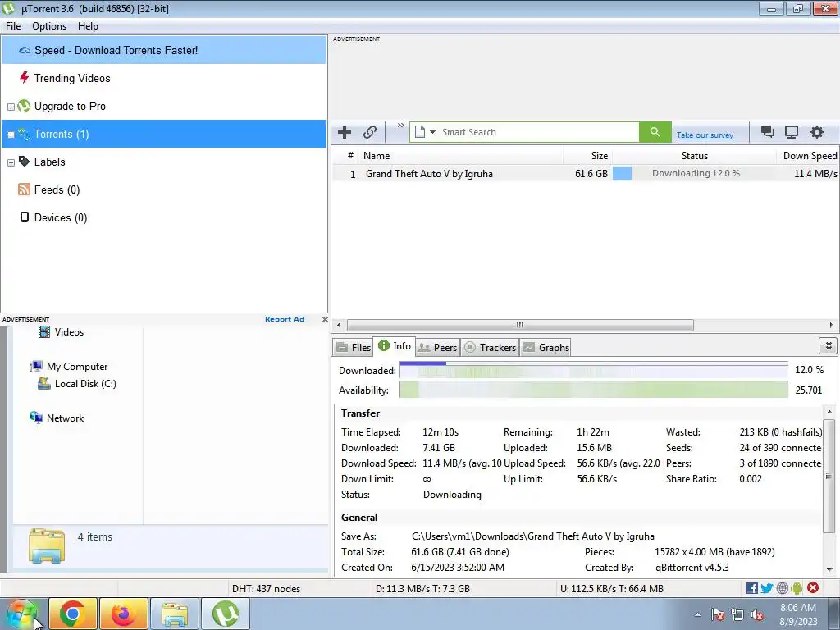Image resolution: width=840 pixels, height=630 pixels.
Task: Open the Take our survey link
Action: [x=705, y=135]
